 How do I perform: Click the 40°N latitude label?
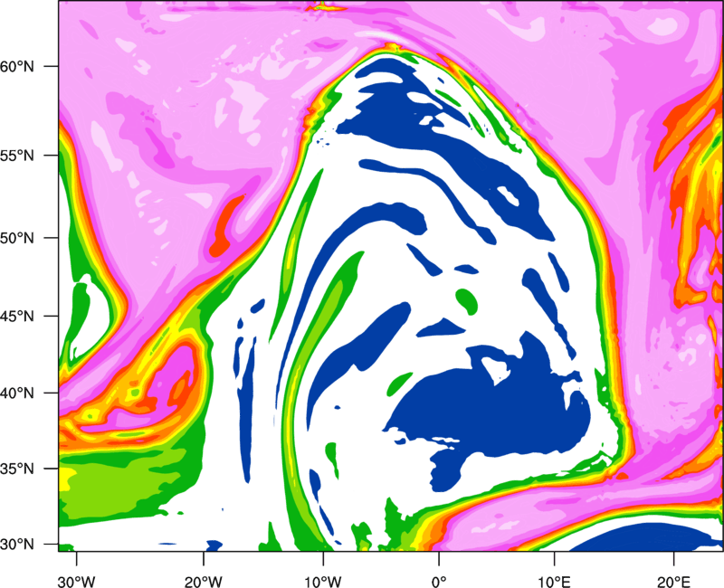17,394
